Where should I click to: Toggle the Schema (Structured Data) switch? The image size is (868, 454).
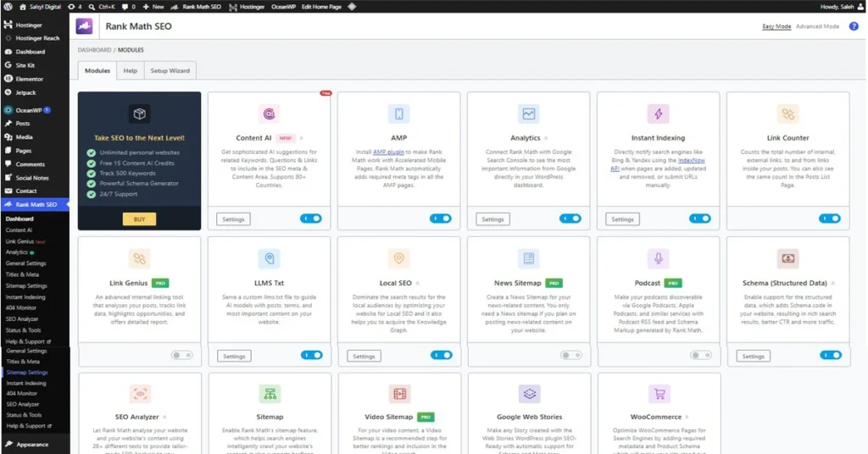click(x=831, y=355)
